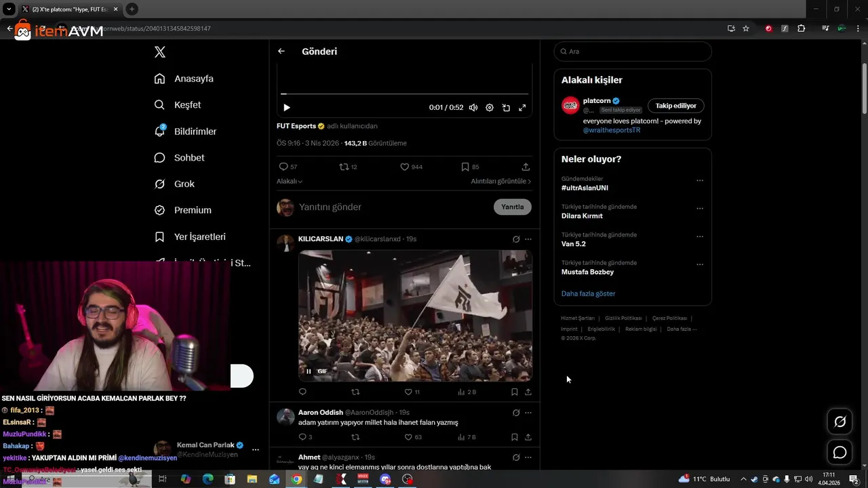Open account options next to Kemal Can Parlak
This screenshot has width=868, height=488.
[x=256, y=449]
